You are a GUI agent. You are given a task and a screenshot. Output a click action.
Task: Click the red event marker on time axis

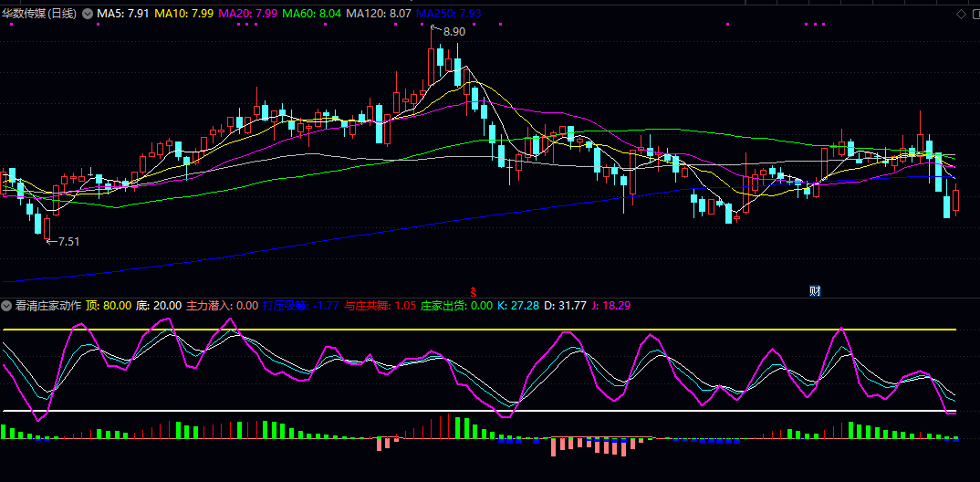click(473, 290)
